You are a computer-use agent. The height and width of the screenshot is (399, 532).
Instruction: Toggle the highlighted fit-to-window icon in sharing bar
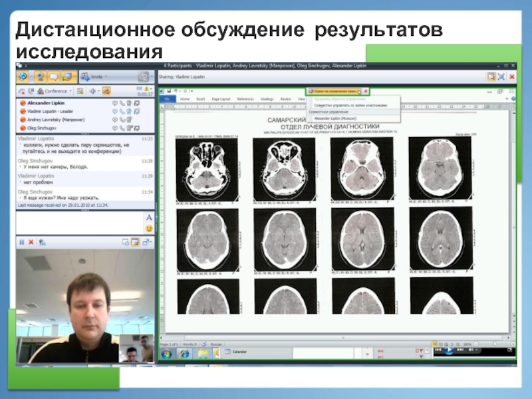[491, 76]
